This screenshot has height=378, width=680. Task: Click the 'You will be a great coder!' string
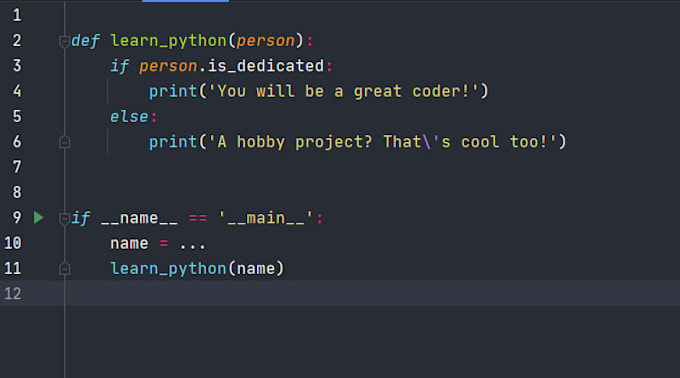[x=343, y=91]
